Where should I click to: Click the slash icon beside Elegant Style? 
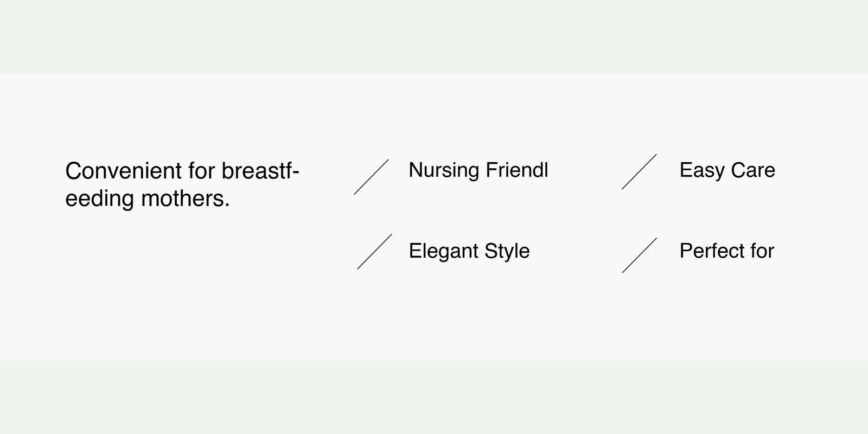point(374,252)
